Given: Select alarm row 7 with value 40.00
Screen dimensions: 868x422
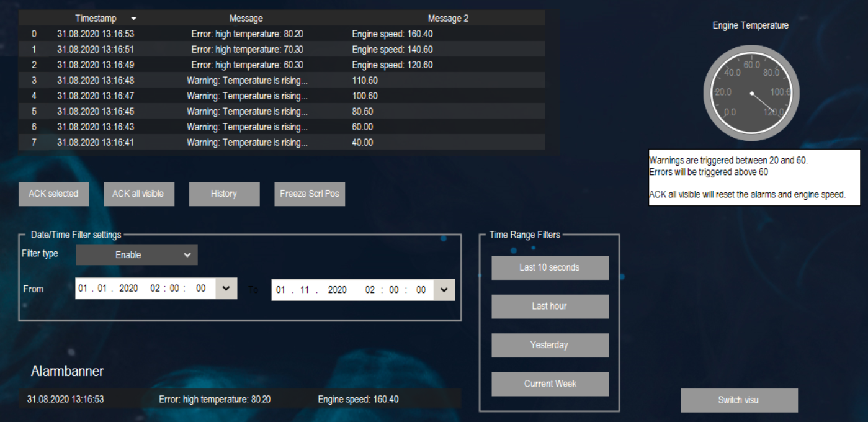Looking at the screenshot, I should pos(248,142).
